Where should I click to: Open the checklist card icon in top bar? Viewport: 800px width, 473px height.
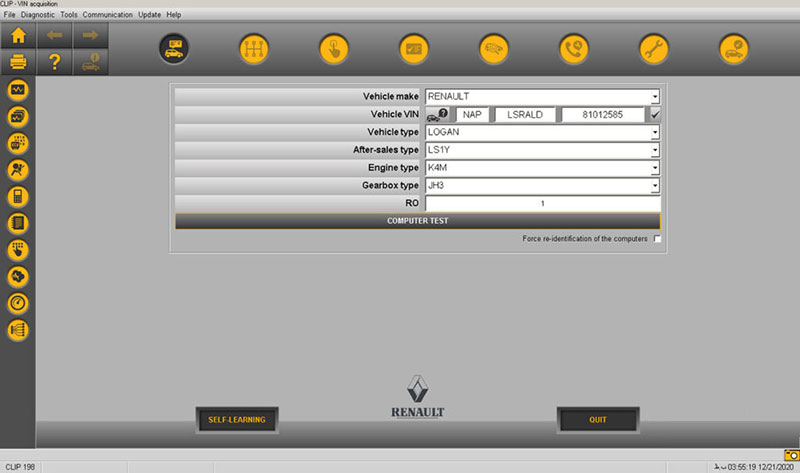pos(414,49)
